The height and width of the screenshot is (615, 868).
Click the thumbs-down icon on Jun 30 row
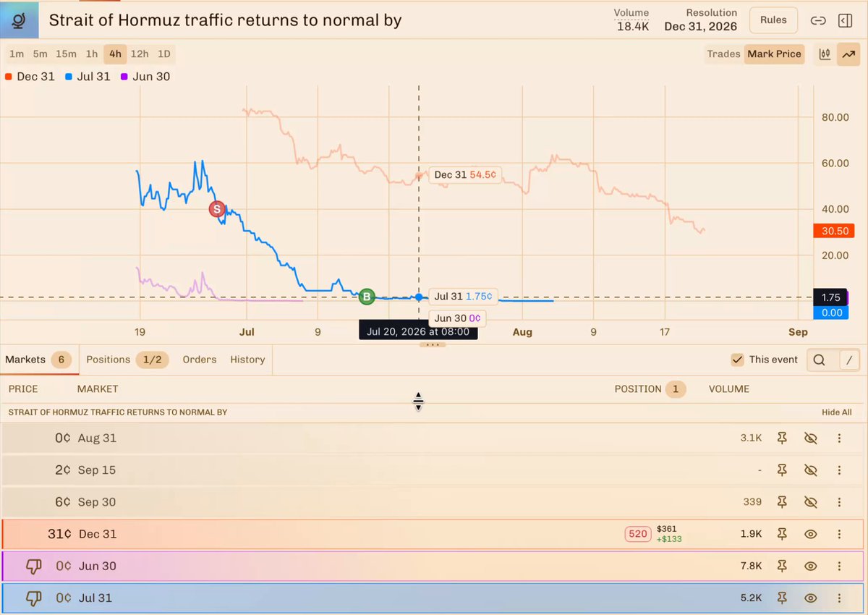tap(33, 567)
